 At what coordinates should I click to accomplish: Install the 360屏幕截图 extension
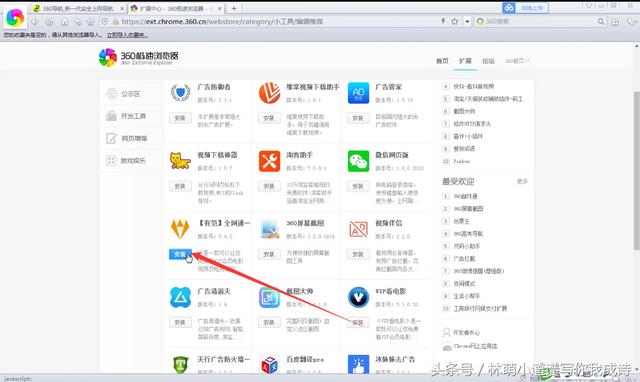269,254
